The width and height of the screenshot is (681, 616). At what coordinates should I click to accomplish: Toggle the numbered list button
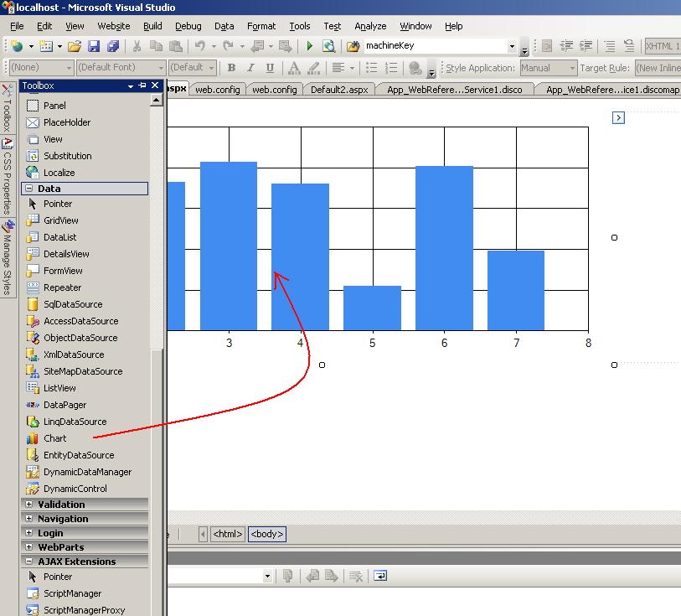[x=391, y=68]
